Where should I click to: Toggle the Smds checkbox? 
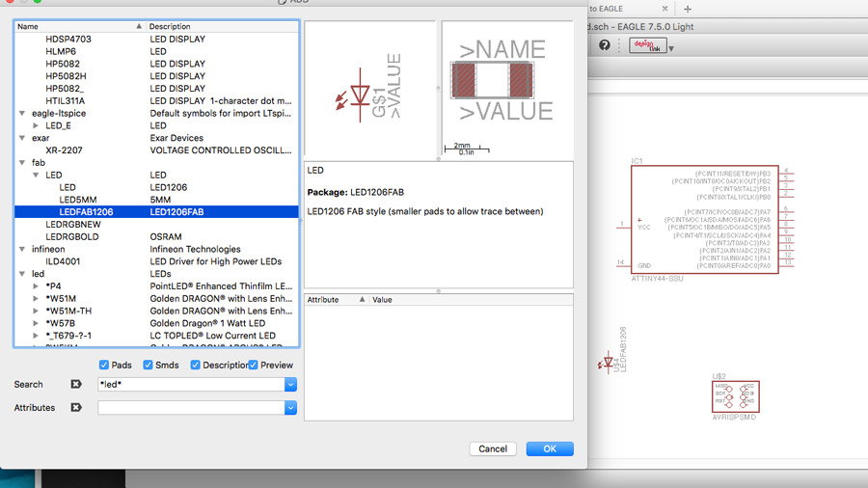coord(148,365)
